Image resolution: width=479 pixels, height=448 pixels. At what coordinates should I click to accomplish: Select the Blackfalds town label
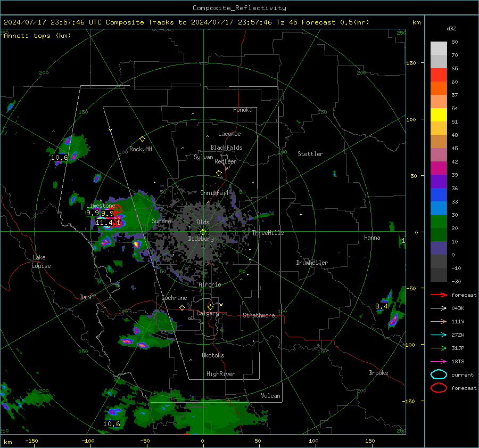[x=226, y=148]
